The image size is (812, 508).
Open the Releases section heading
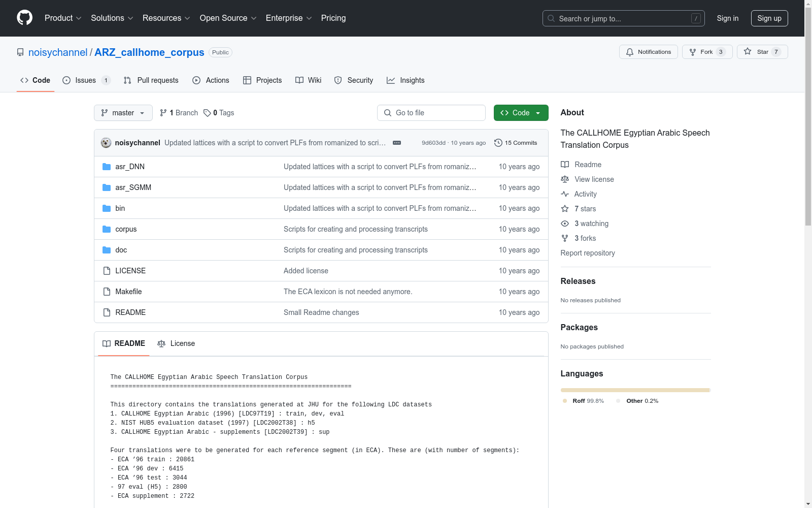[578, 281]
